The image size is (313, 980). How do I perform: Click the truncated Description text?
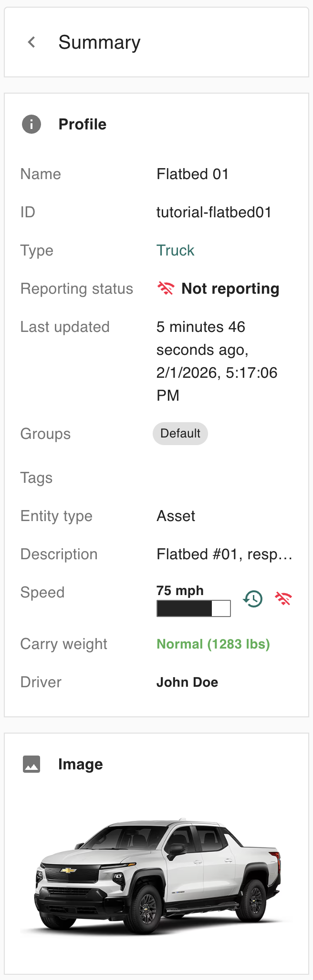point(224,554)
